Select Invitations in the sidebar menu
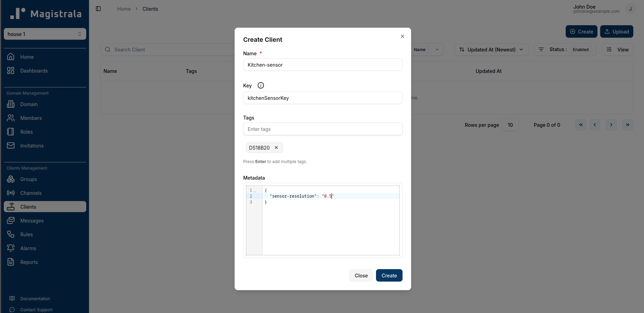 point(32,145)
